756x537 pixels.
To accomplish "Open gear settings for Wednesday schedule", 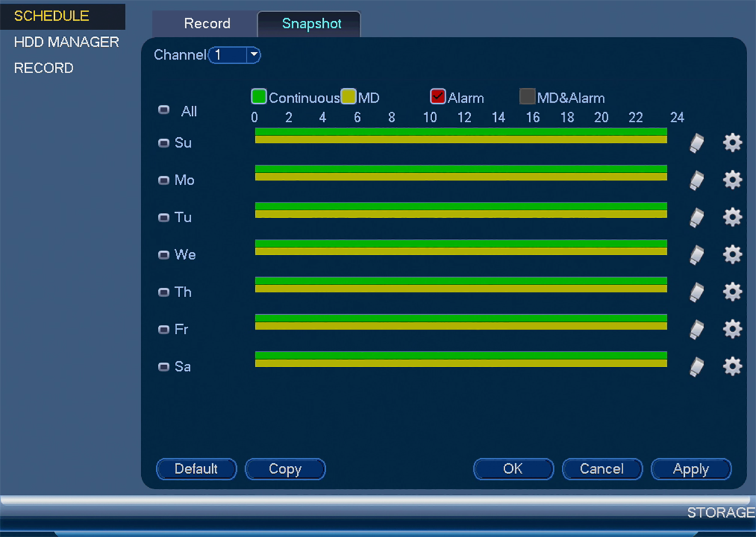I will click(732, 254).
